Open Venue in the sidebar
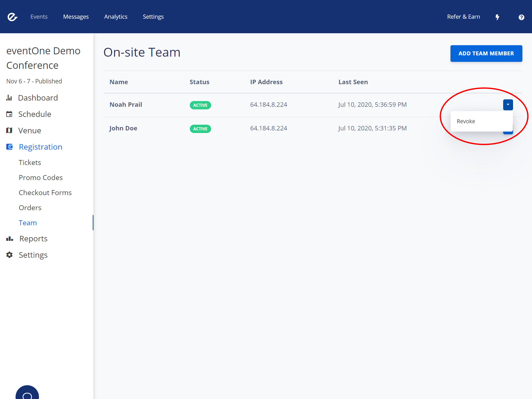Viewport: 532px width, 399px height. [x=30, y=130]
